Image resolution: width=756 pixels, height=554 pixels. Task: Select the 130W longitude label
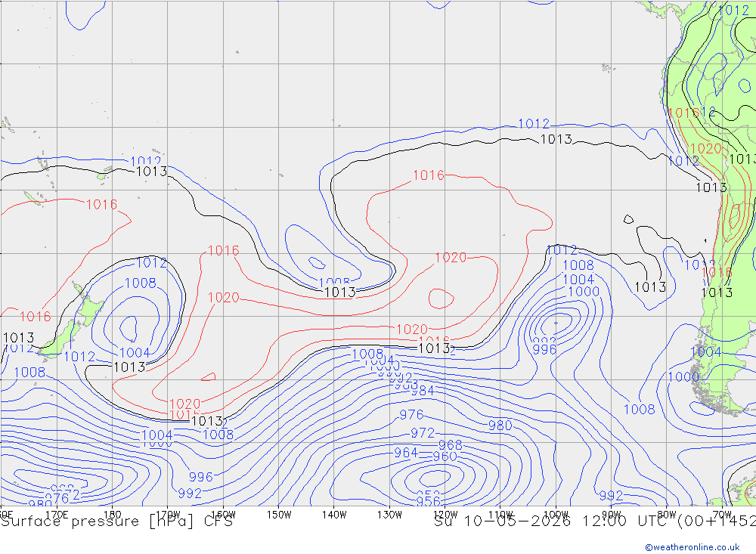389,515
